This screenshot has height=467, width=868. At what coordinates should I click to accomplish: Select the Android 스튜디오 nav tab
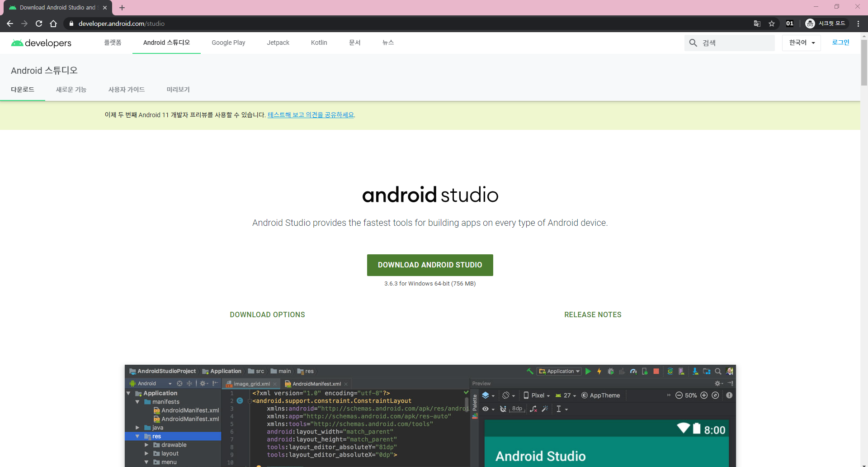[166, 43]
